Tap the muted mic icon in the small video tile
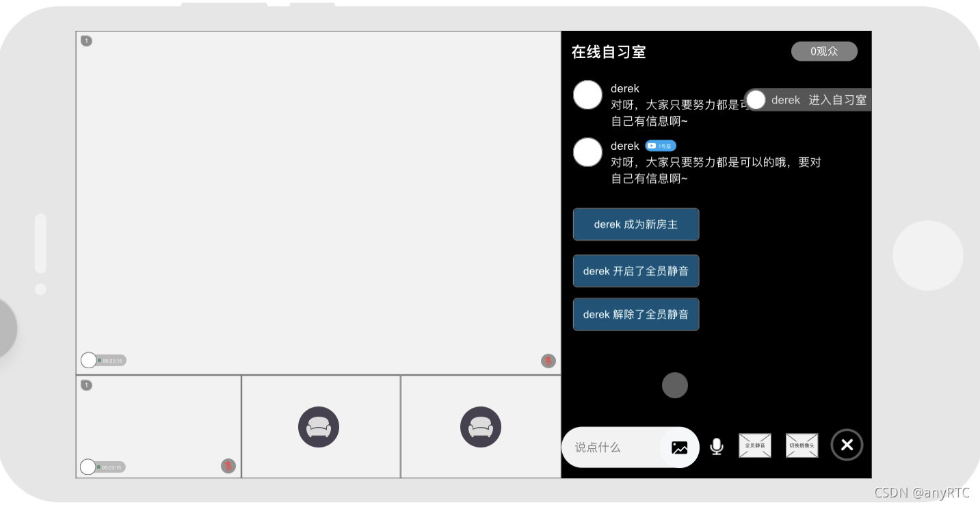Image resolution: width=980 pixels, height=507 pixels. click(x=228, y=466)
